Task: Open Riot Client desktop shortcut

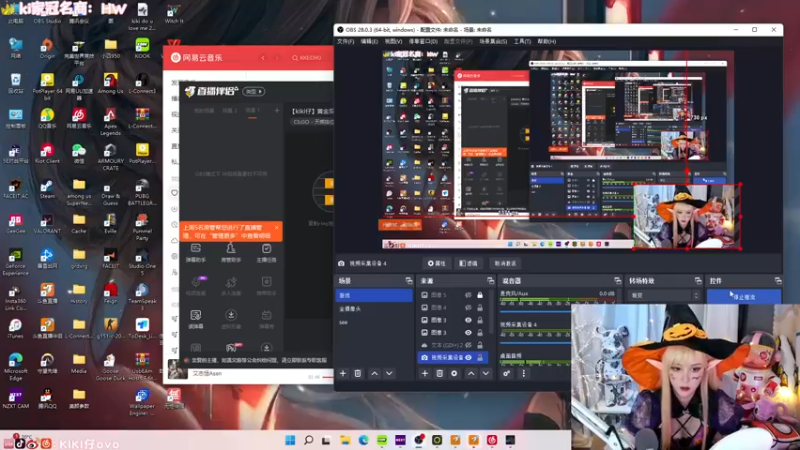Action: pos(46,154)
